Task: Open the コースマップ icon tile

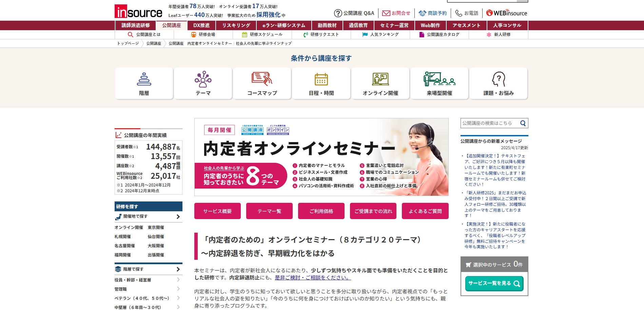Action: (x=262, y=83)
